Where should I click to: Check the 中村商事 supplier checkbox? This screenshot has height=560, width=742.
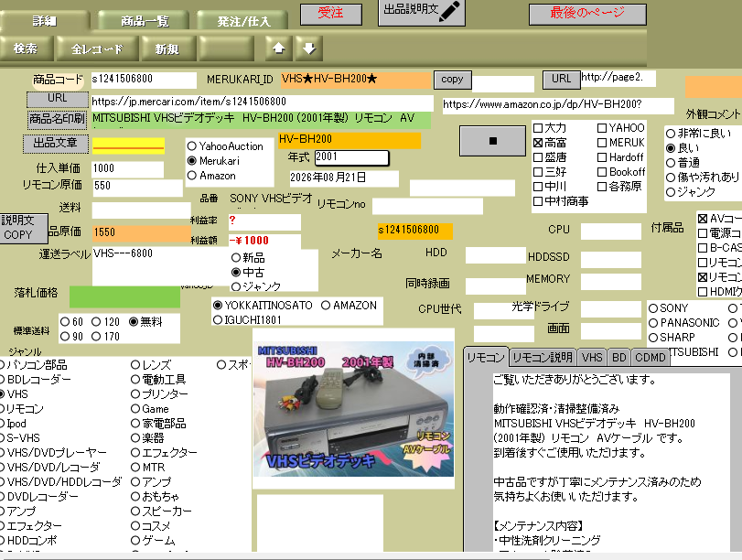[538, 201]
